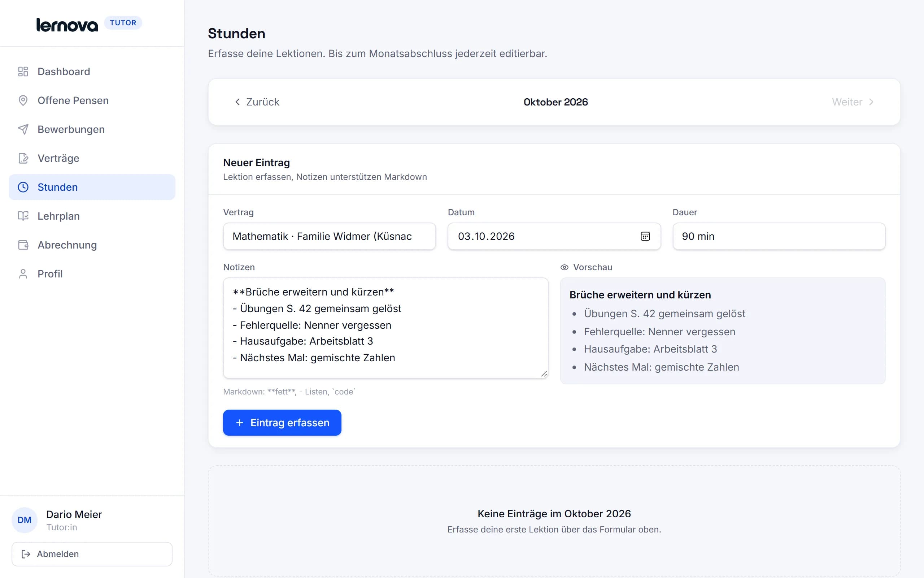Click the Abrechnung wallet icon
This screenshot has height=578, width=924.
click(23, 245)
